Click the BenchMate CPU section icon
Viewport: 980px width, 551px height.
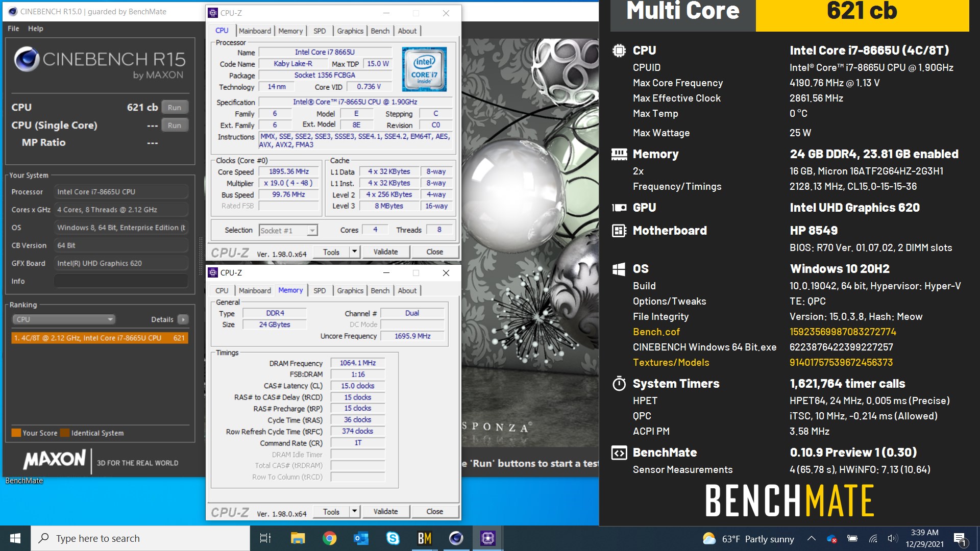pos(619,51)
